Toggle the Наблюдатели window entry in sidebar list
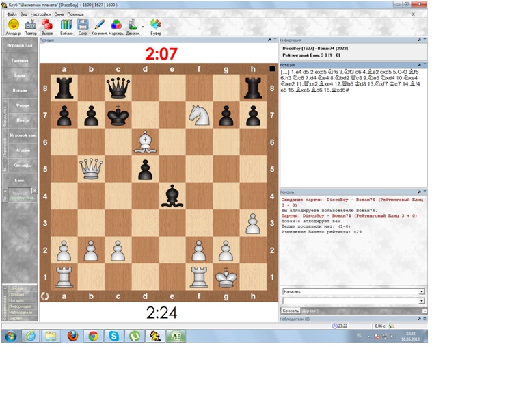Image resolution: width=525 pixels, height=420 pixels. [21, 313]
